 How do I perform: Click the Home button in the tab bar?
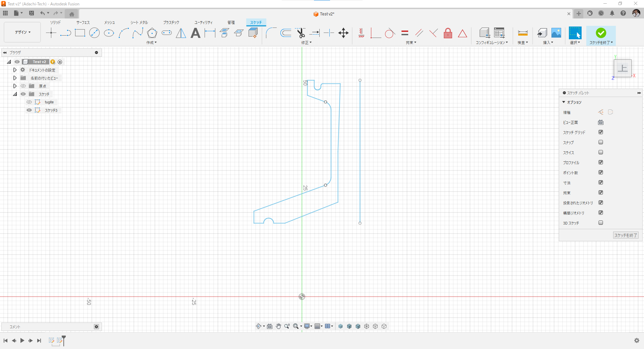[71, 14]
